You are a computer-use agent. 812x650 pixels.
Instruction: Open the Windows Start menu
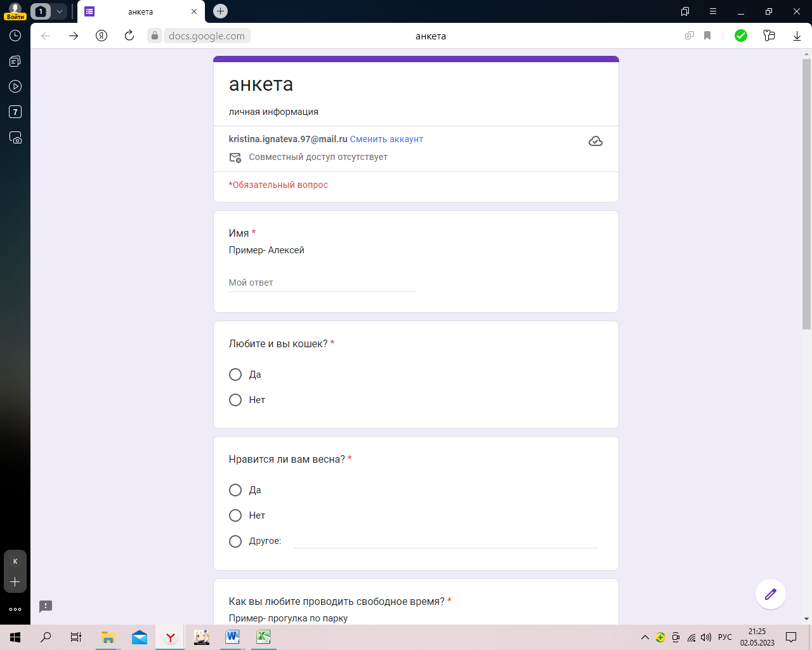point(15,637)
